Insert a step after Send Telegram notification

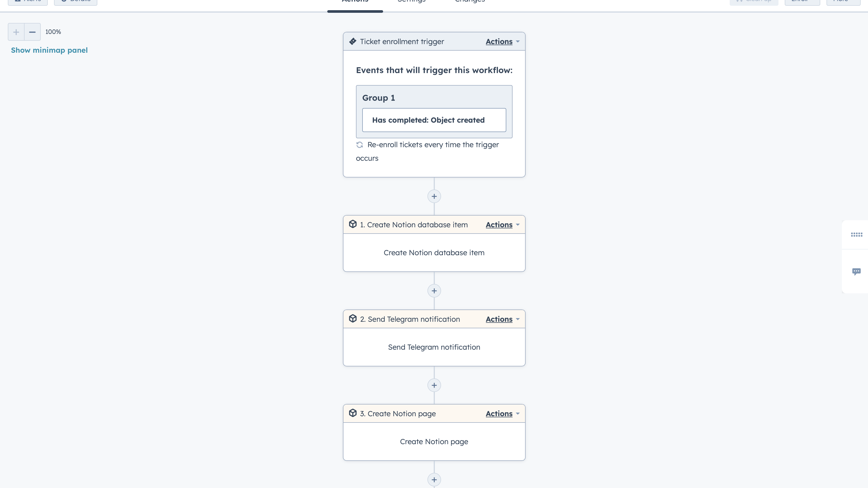pos(434,385)
